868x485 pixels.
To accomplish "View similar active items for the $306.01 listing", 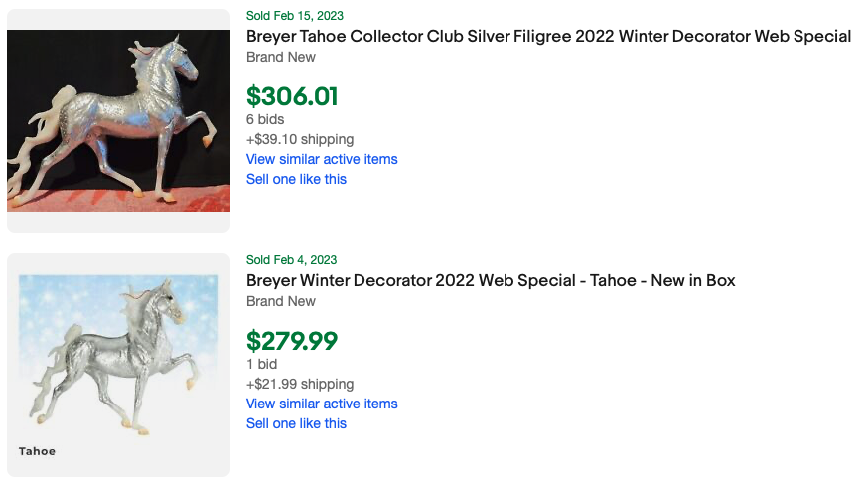I will (x=322, y=159).
